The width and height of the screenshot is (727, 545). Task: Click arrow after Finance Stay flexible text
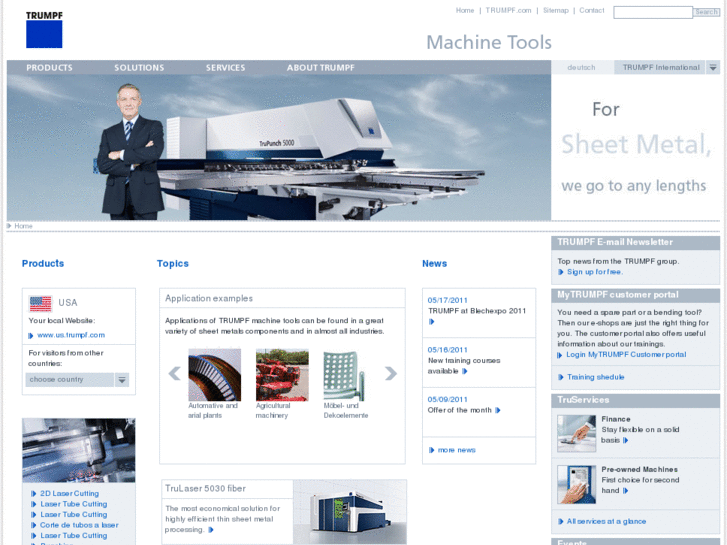tap(625, 440)
